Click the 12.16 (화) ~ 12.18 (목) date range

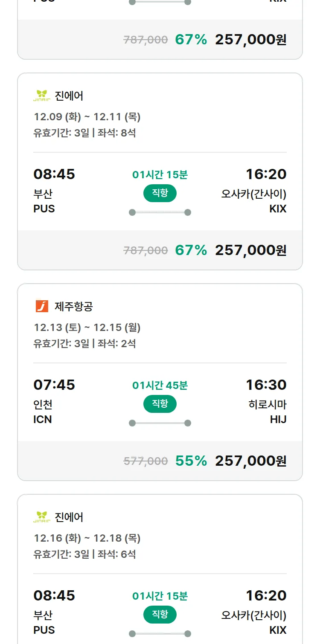[x=87, y=538]
